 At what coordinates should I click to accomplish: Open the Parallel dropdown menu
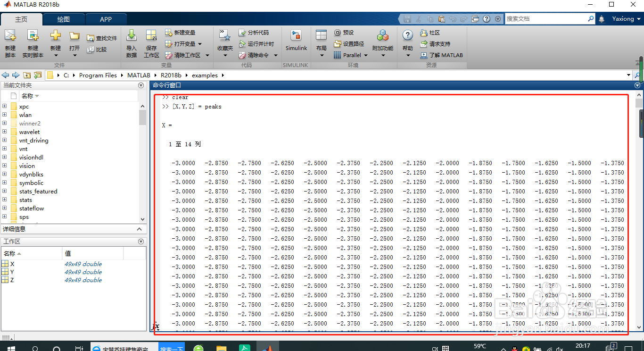366,55
